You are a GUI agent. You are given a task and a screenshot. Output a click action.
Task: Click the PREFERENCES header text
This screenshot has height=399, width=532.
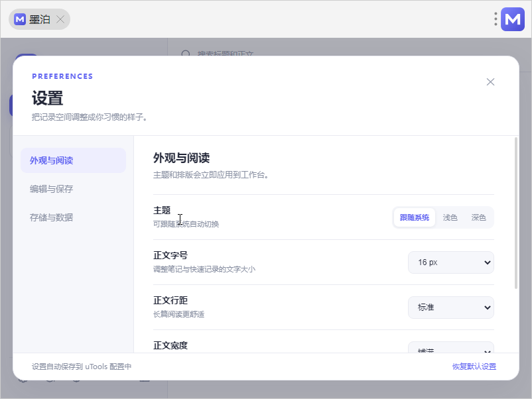(x=62, y=76)
